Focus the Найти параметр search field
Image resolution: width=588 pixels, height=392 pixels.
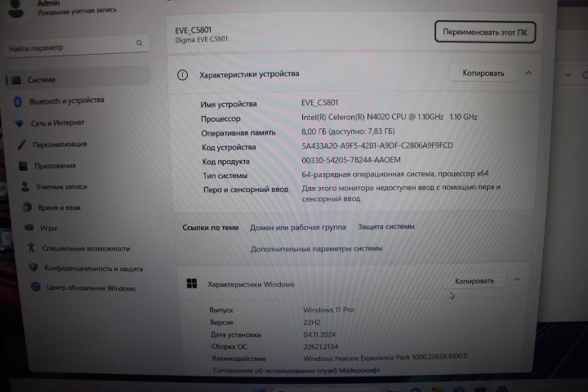coord(77,47)
